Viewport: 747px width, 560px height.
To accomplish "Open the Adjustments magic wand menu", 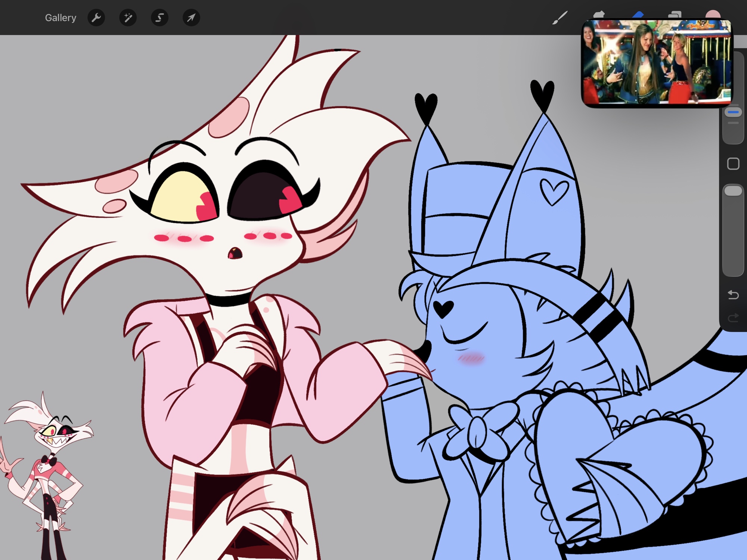I will pos(128,18).
